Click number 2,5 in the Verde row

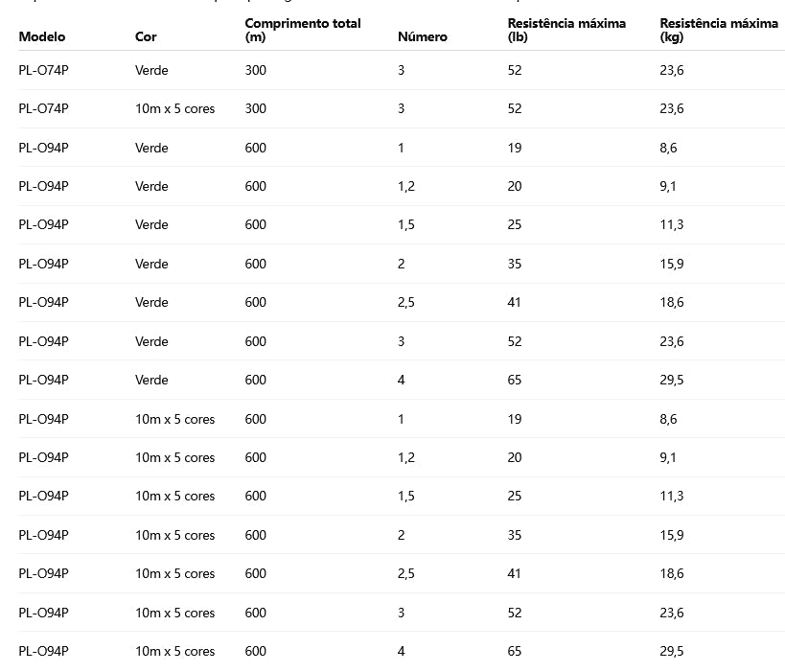pyautogui.click(x=405, y=303)
